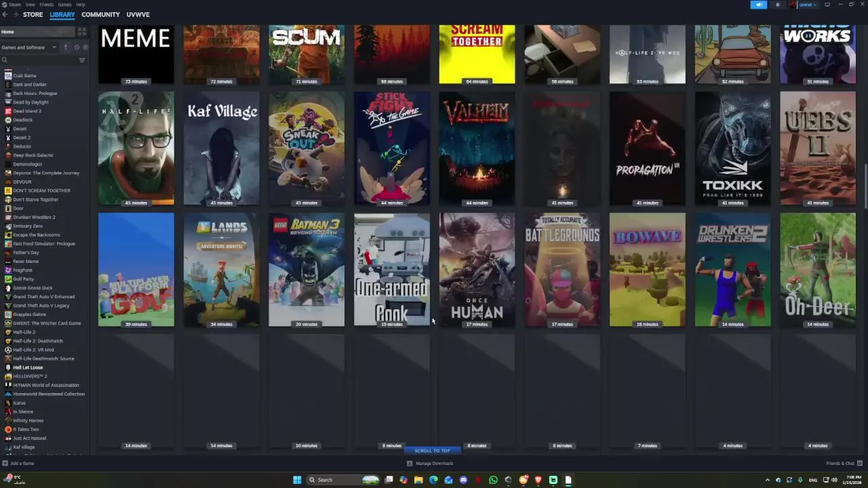Select the Oh Deer game cover
Screen dimensions: 868x488
pyautogui.click(x=818, y=270)
